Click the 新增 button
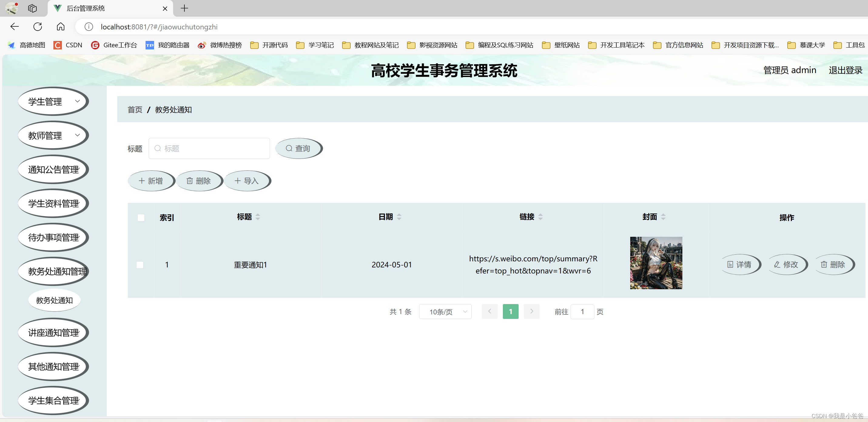This screenshot has width=868, height=422. [x=151, y=181]
